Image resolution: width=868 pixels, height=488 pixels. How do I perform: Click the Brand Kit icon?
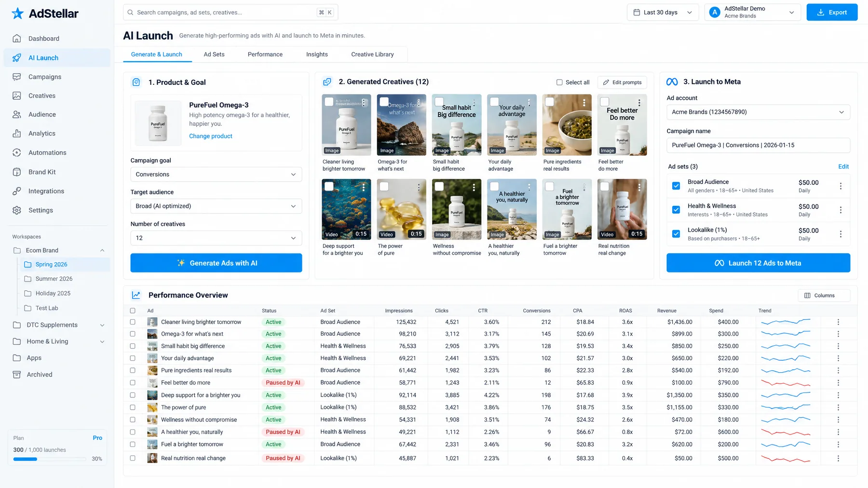pos(17,172)
